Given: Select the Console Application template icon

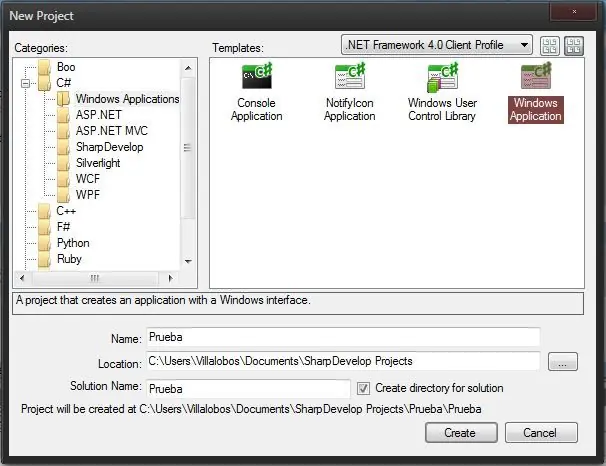Looking at the screenshot, I should pos(257,76).
